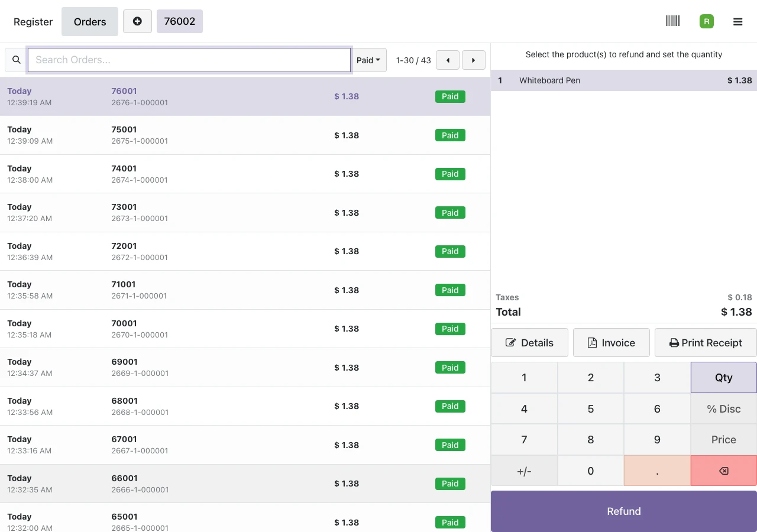This screenshot has width=757, height=532.
Task: Create a new order with plus icon
Action: click(x=137, y=21)
